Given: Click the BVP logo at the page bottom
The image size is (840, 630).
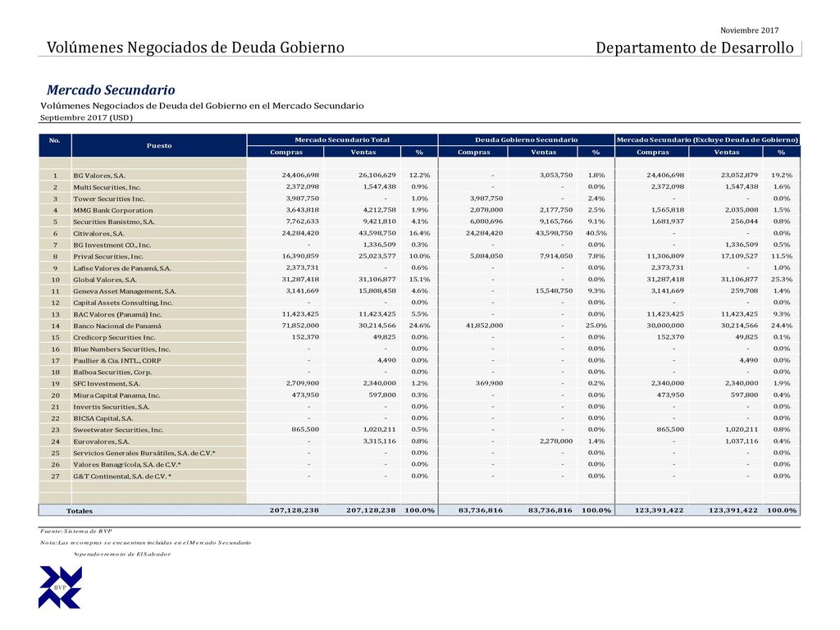Looking at the screenshot, I should (60, 587).
